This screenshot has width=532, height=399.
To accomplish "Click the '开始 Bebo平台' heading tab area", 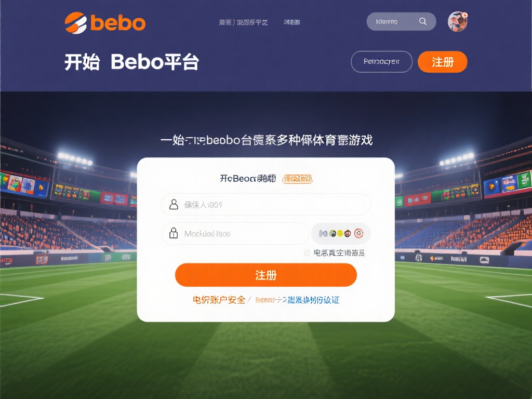I will point(131,62).
